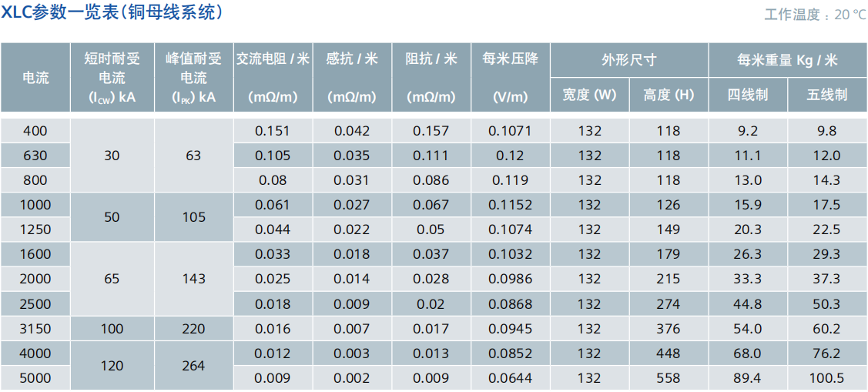Click the 短时耐受电流 column header
Viewport: 868px width, 392px height.
(112, 78)
